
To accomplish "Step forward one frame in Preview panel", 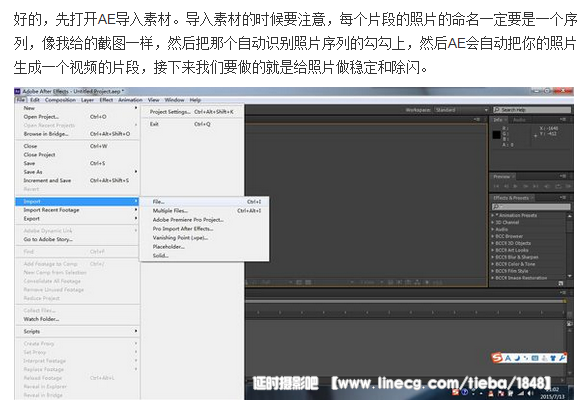I will coord(526,186).
